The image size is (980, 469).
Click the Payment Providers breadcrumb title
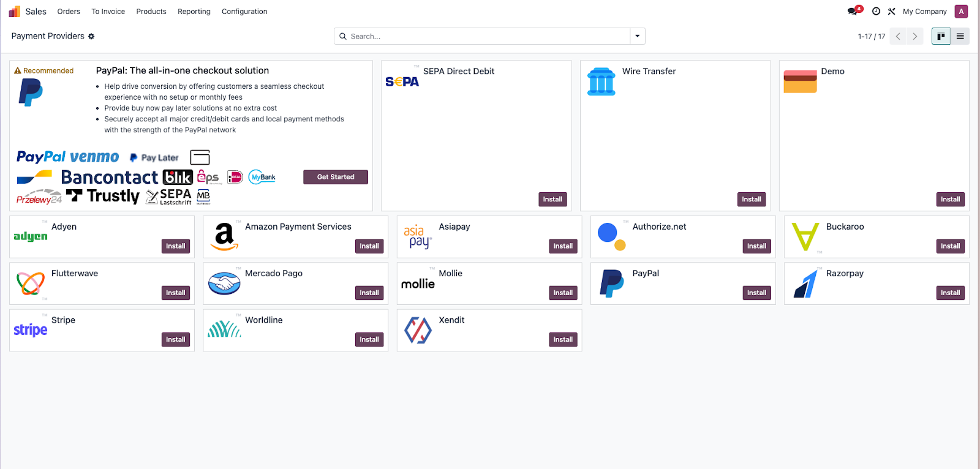48,36
